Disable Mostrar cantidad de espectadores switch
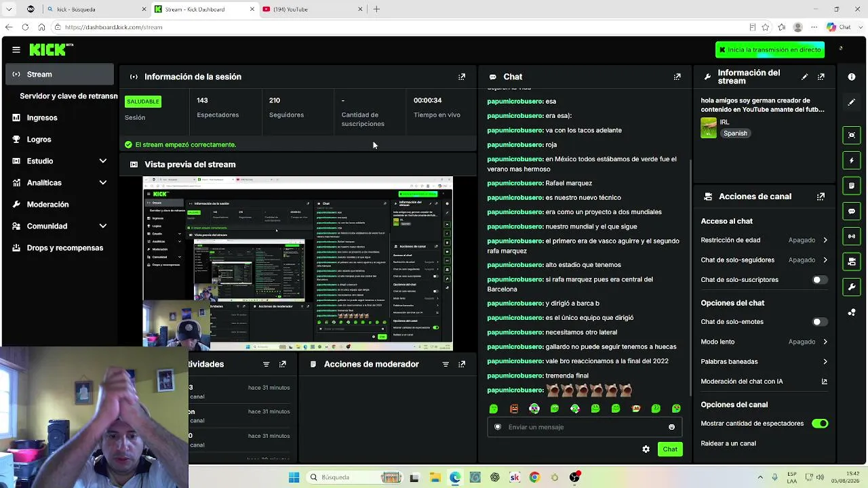The image size is (868, 488). coord(820,424)
